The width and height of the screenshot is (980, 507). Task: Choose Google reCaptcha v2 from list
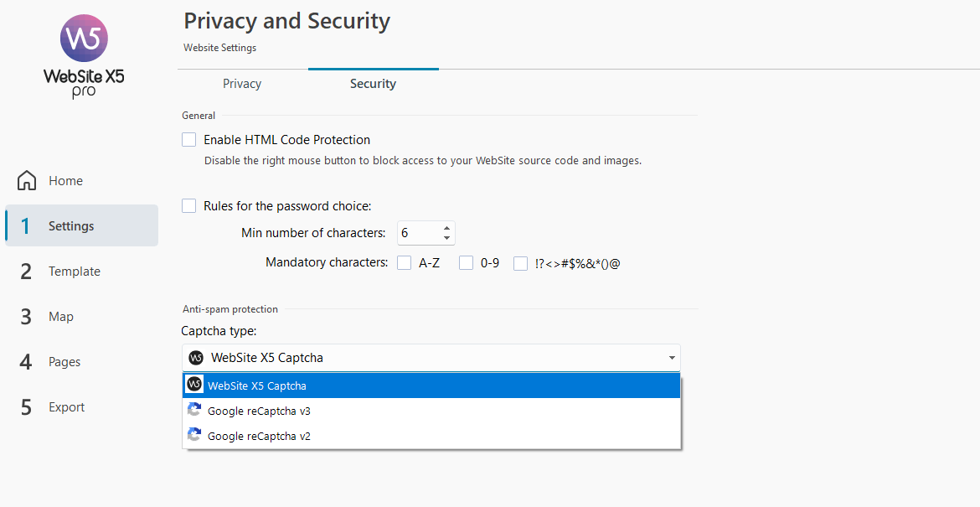click(x=259, y=437)
